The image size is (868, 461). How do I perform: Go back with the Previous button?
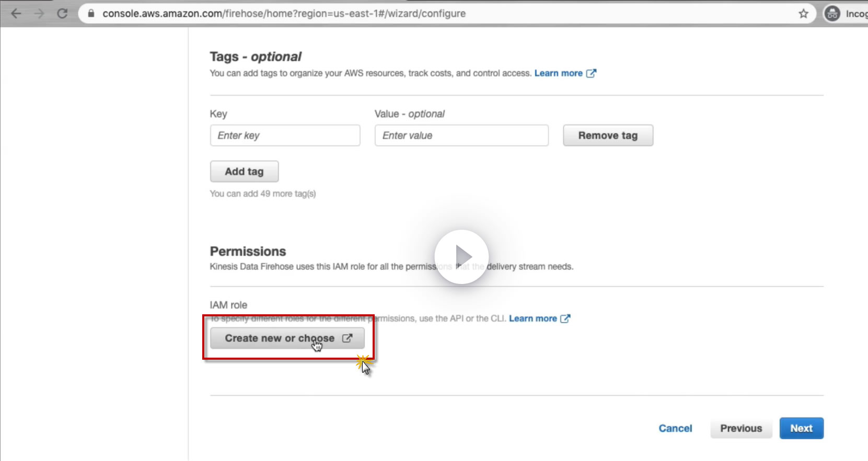pyautogui.click(x=741, y=428)
